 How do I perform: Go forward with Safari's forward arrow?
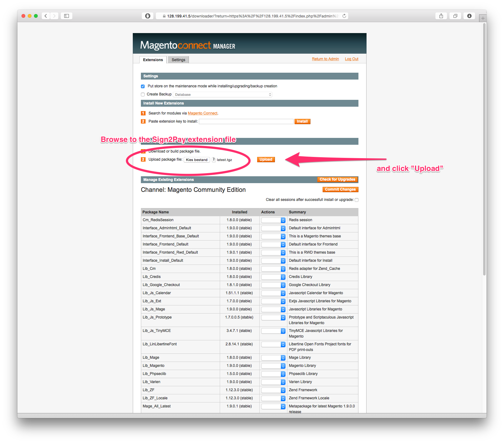point(54,16)
